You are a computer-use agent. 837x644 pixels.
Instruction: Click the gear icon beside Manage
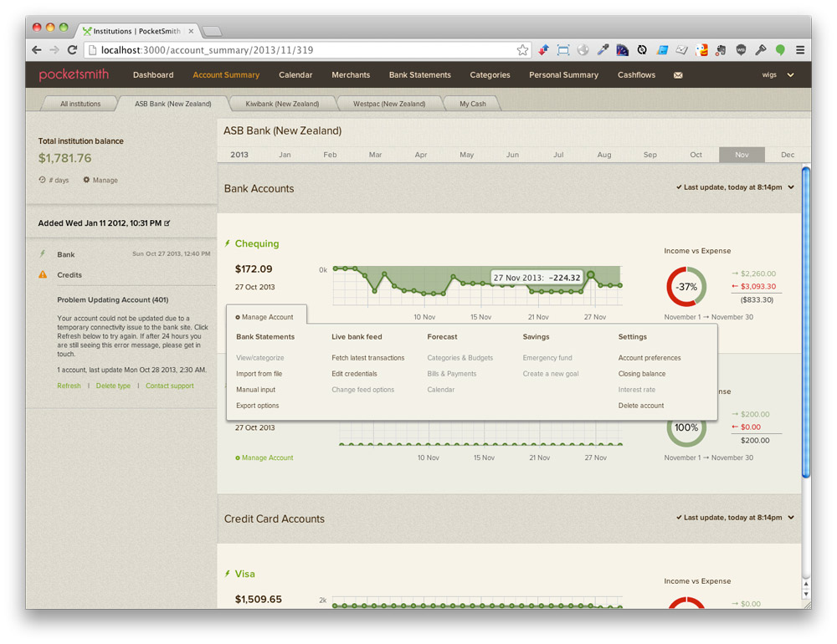tap(86, 181)
